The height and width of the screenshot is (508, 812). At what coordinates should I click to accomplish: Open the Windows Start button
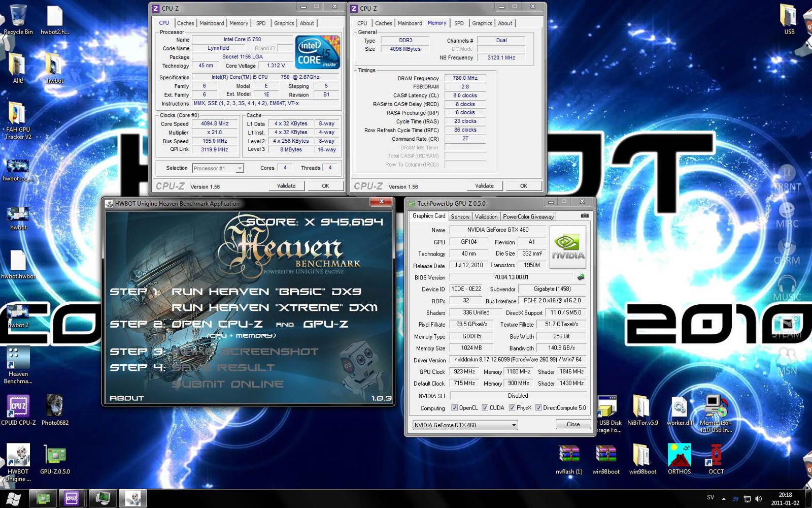[x=14, y=499]
